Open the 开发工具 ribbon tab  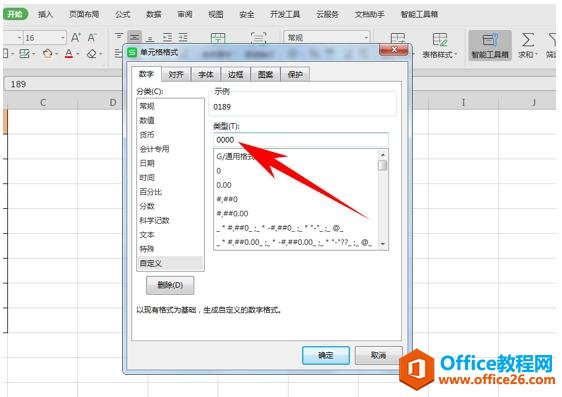(x=285, y=14)
